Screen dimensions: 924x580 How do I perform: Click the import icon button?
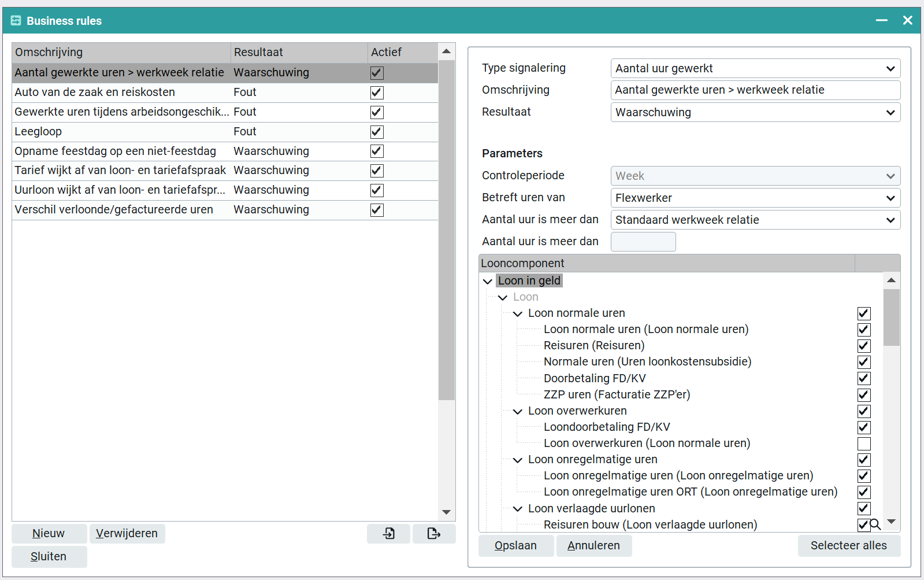tap(389, 533)
